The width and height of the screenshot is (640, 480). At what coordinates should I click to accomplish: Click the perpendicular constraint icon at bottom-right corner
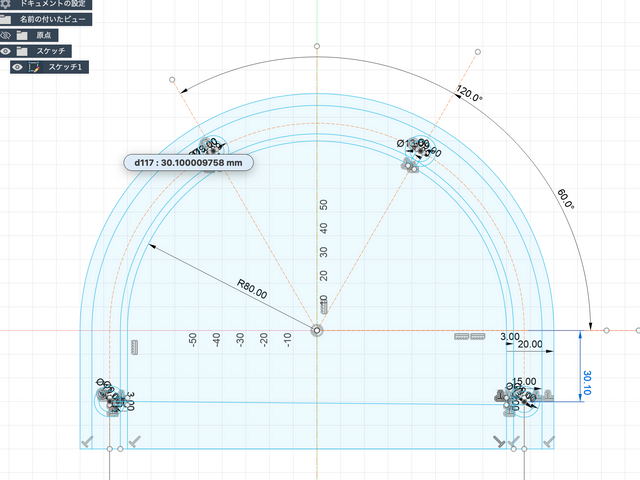coord(549,439)
